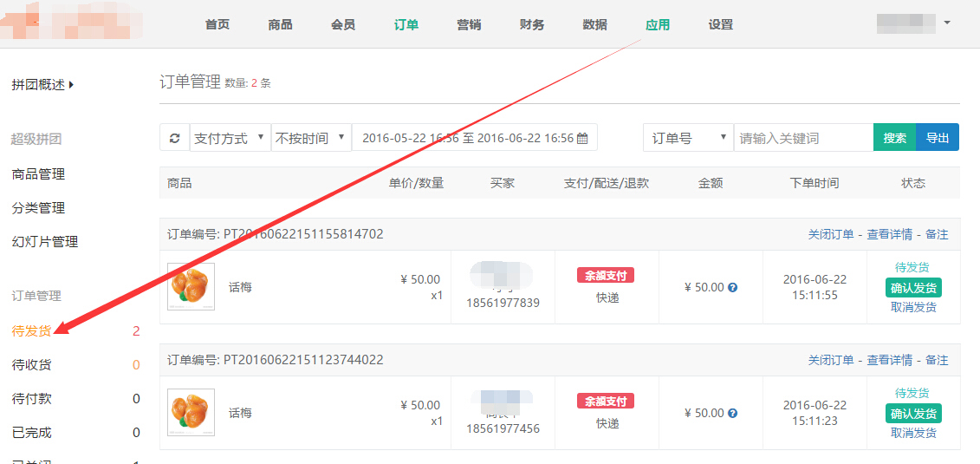The width and height of the screenshot is (980, 464).
Task: Click the blue 导出 export button
Action: [938, 138]
